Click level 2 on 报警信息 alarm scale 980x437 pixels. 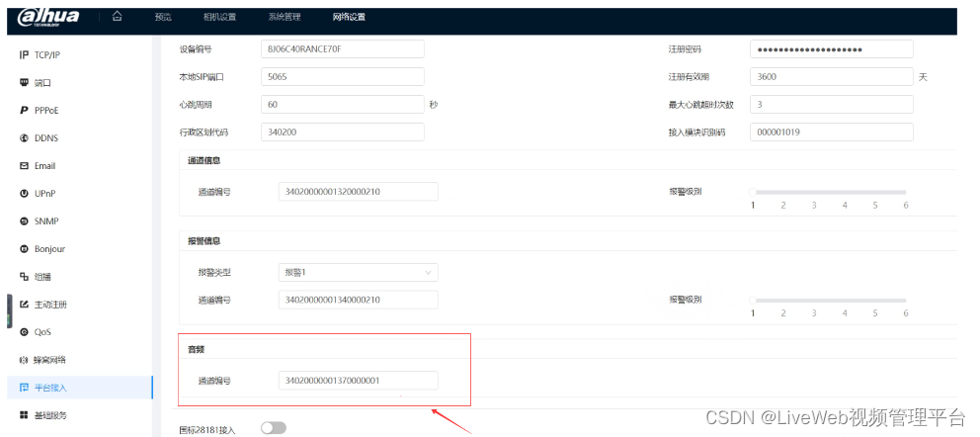[783, 313]
